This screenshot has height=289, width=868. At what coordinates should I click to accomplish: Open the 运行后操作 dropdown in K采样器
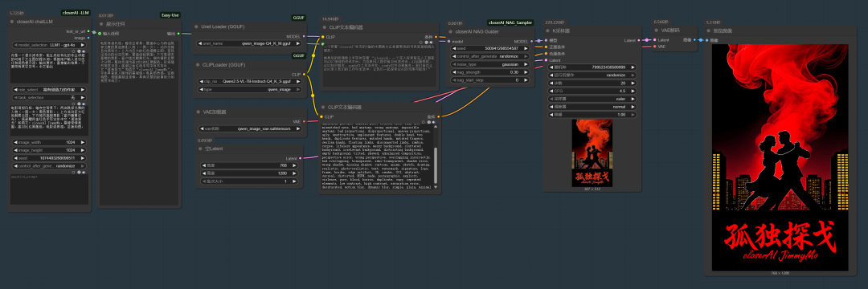click(x=592, y=75)
